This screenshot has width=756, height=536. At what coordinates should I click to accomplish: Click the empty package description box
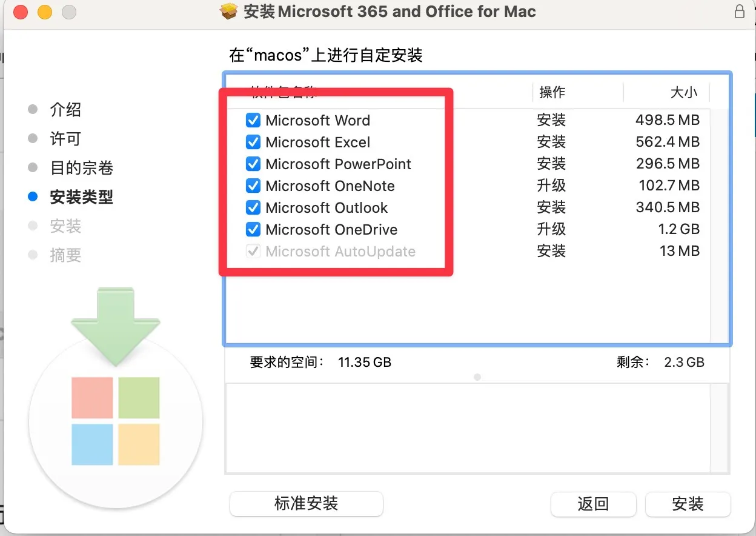[477, 428]
